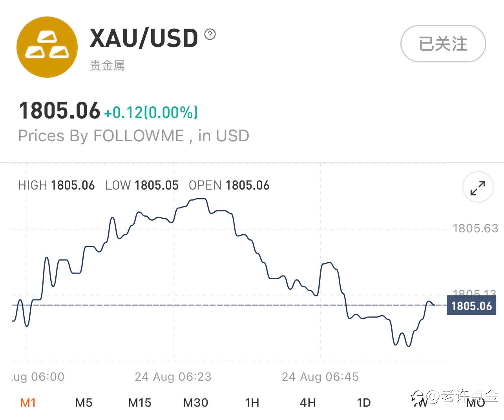Open the help question mark beside XAU/USD
Screen dimensions: 504x420
(210, 35)
